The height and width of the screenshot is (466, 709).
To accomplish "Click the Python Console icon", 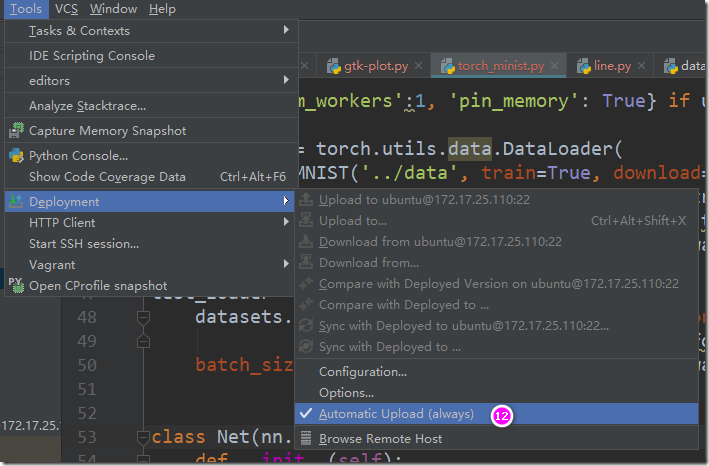I will coord(16,155).
